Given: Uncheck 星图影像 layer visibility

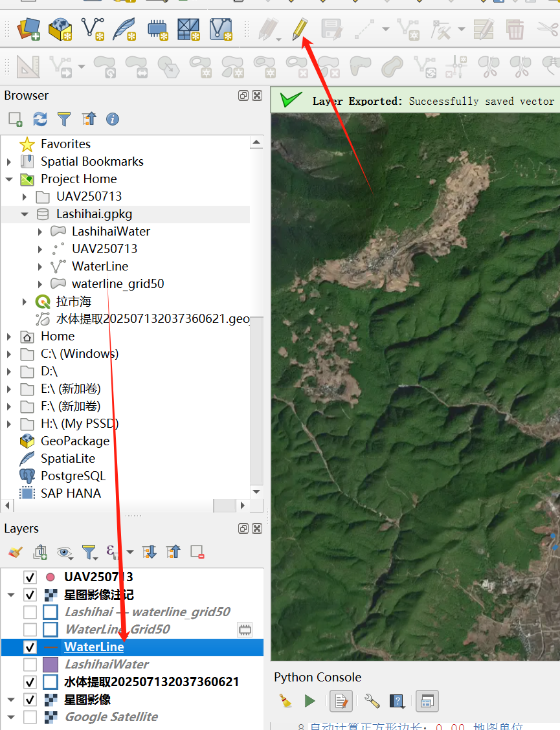Looking at the screenshot, I should pyautogui.click(x=30, y=700).
